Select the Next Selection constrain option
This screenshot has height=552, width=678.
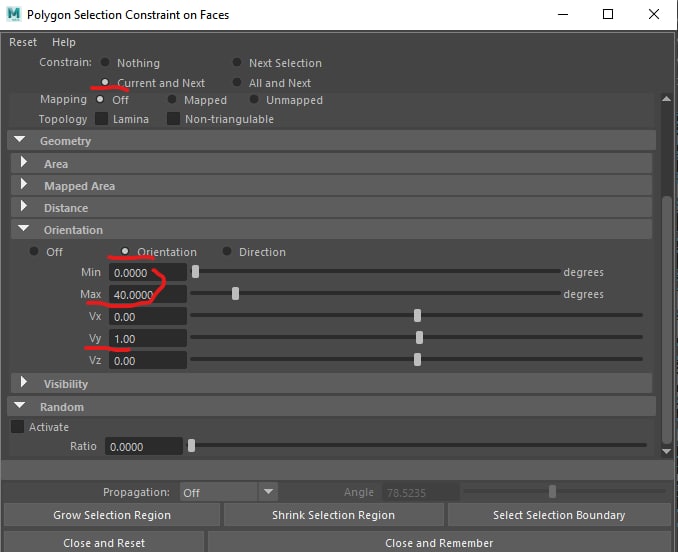237,62
